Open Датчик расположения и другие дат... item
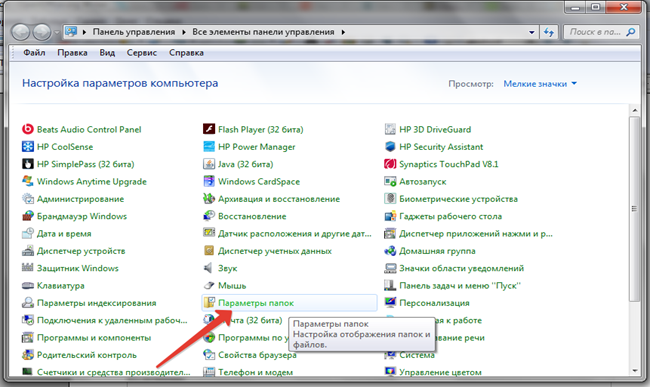 click(x=295, y=234)
